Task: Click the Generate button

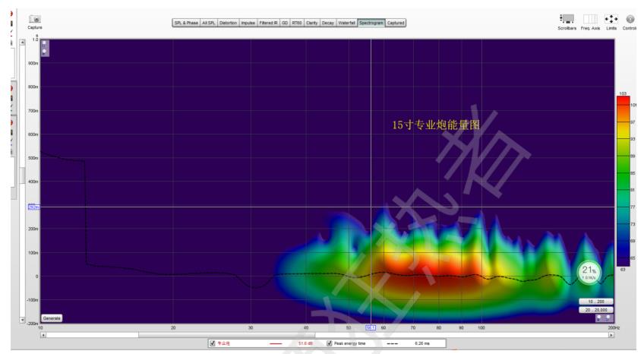Action: pyautogui.click(x=52, y=318)
